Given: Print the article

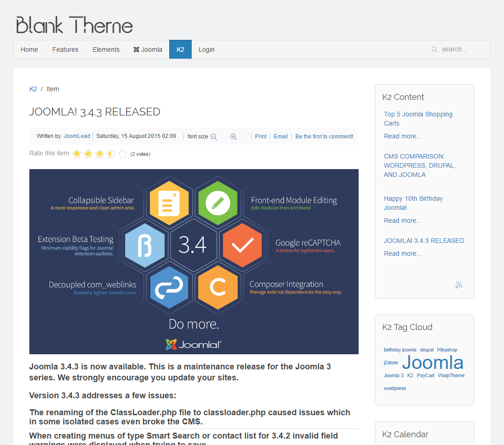Looking at the screenshot, I should [260, 136].
